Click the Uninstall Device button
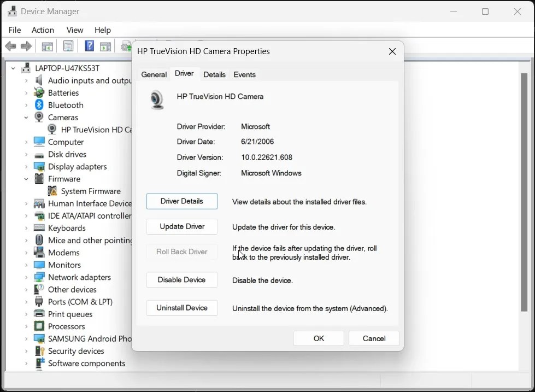The width and height of the screenshot is (535, 392). [181, 308]
